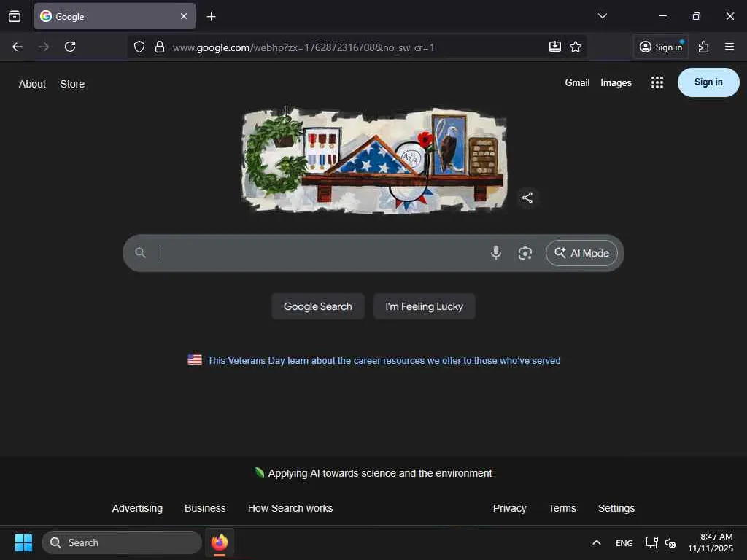747x560 pixels.
Task: Search by image with the Lens icon
Action: (x=525, y=253)
